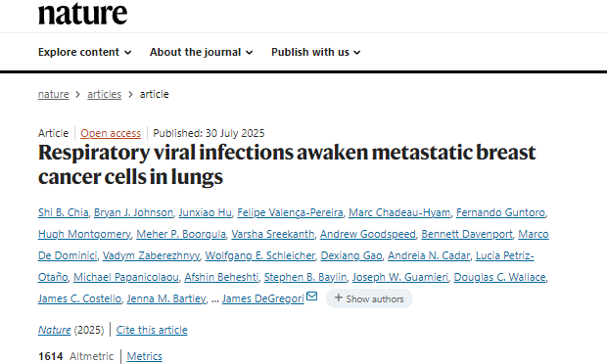View the article Metrics

coord(144,356)
